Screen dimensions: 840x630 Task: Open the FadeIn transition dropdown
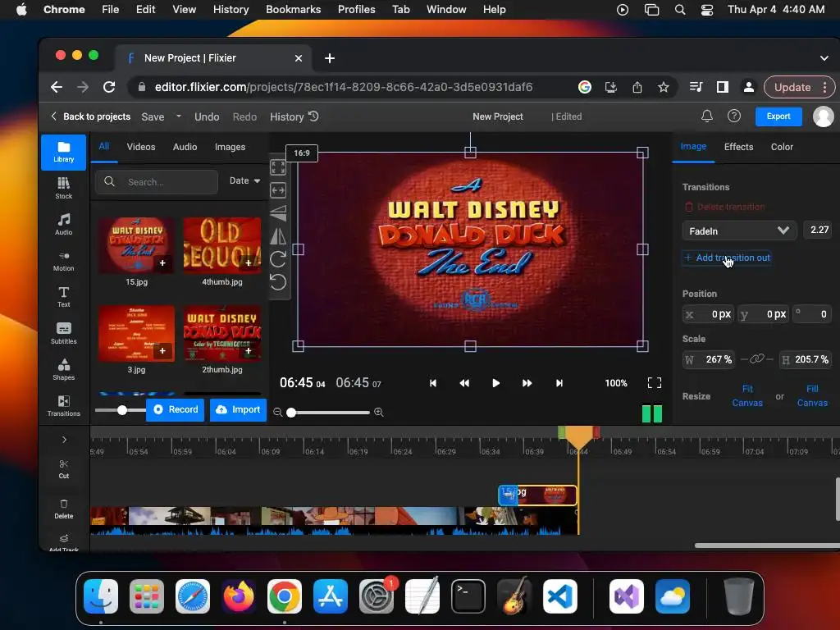pyautogui.click(x=739, y=231)
